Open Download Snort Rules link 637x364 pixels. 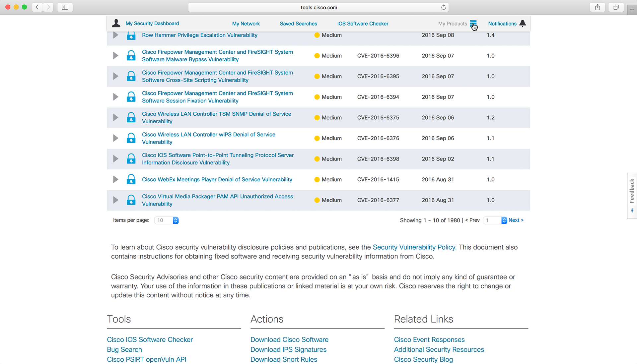tap(284, 360)
